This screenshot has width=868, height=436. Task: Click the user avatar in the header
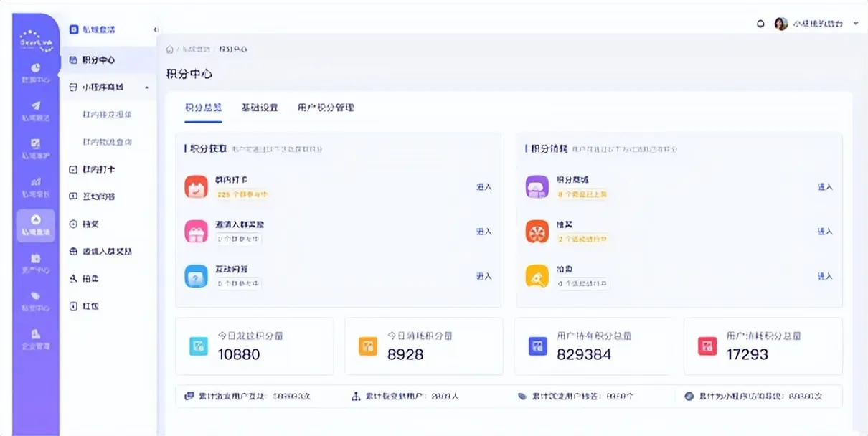[x=781, y=24]
